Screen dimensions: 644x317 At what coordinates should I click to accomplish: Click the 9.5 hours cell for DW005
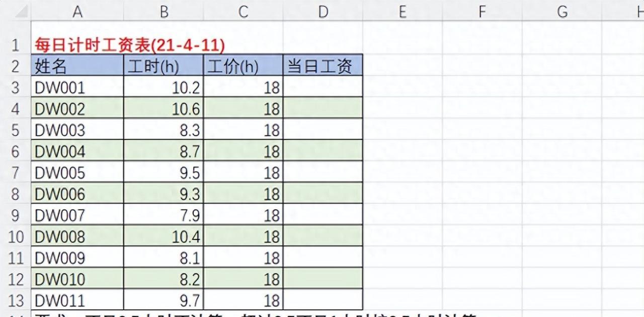(164, 172)
